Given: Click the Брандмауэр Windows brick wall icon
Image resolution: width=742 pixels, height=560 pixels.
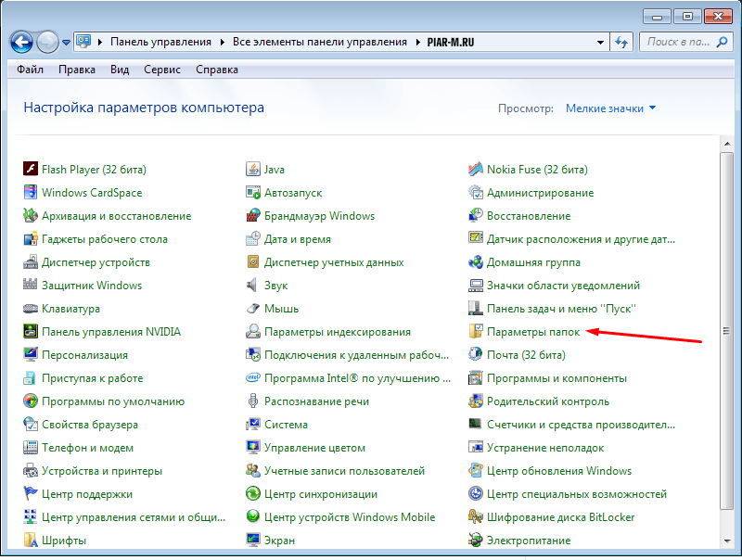Looking at the screenshot, I should pyautogui.click(x=253, y=215).
